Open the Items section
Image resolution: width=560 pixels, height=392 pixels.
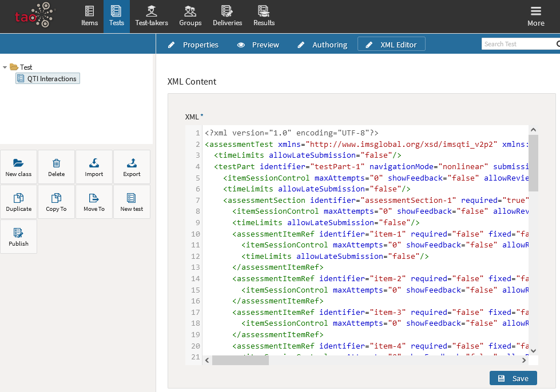[89, 15]
